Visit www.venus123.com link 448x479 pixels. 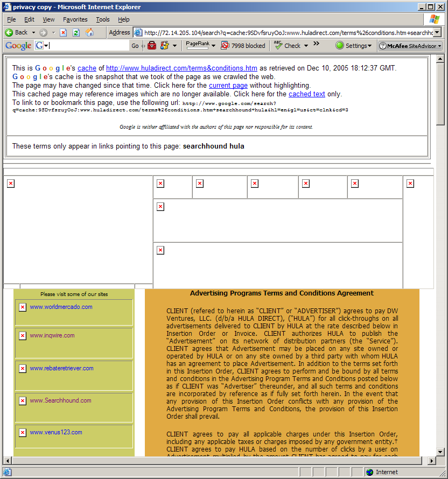point(56,432)
